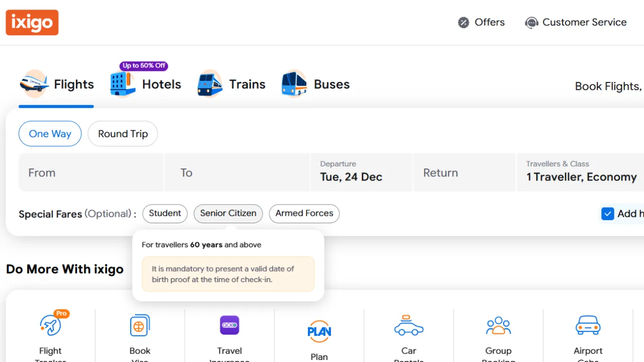644x362 pixels.
Task: Switch to the Trains tab
Action: (231, 84)
